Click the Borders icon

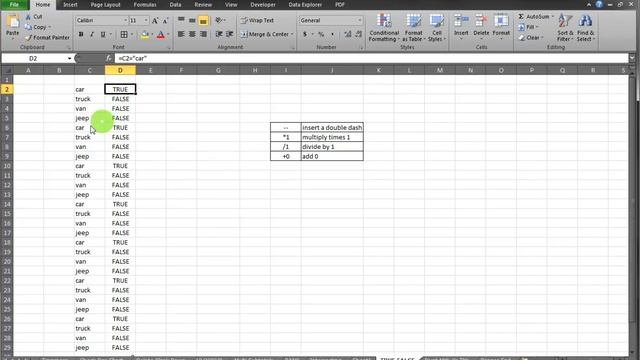coord(124,35)
